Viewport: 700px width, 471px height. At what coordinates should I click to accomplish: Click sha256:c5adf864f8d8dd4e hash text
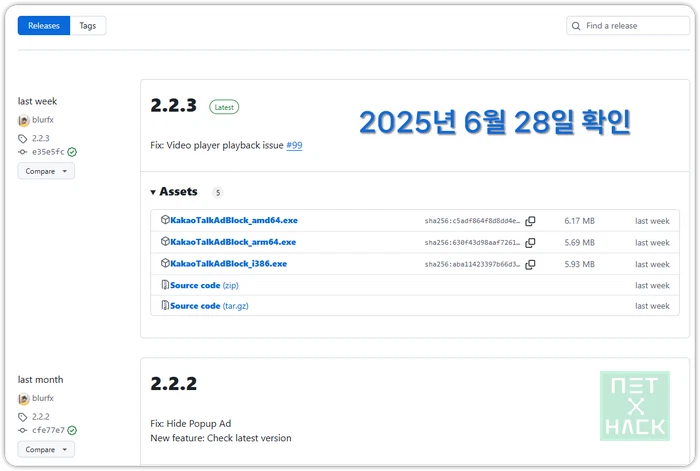point(472,221)
